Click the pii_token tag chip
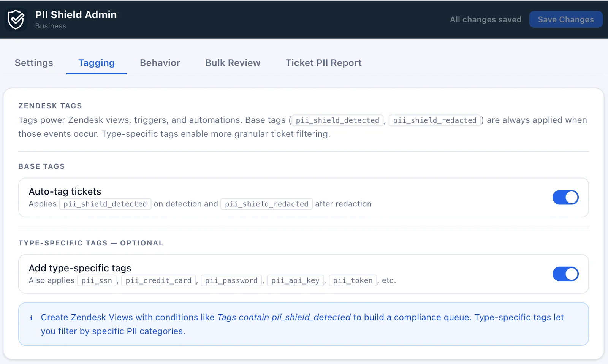Screen dimensions: 608x364 click(353, 280)
